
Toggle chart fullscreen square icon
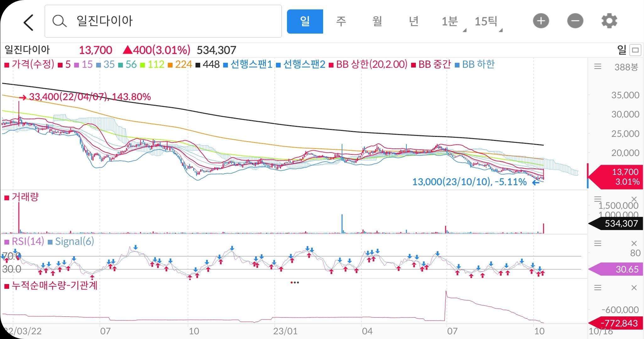636,50
